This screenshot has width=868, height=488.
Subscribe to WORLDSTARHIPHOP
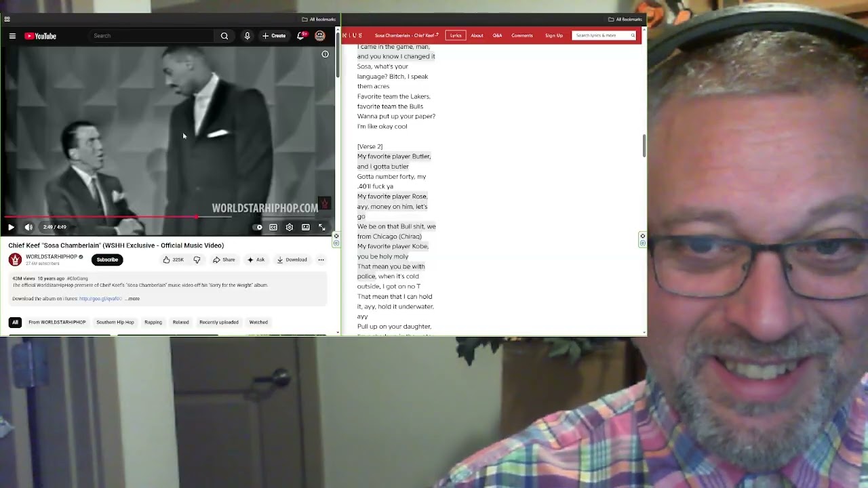point(107,260)
